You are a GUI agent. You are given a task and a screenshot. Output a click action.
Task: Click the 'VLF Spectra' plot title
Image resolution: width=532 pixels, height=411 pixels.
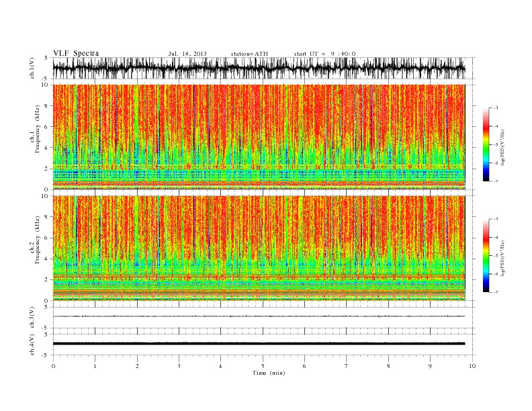(76, 53)
